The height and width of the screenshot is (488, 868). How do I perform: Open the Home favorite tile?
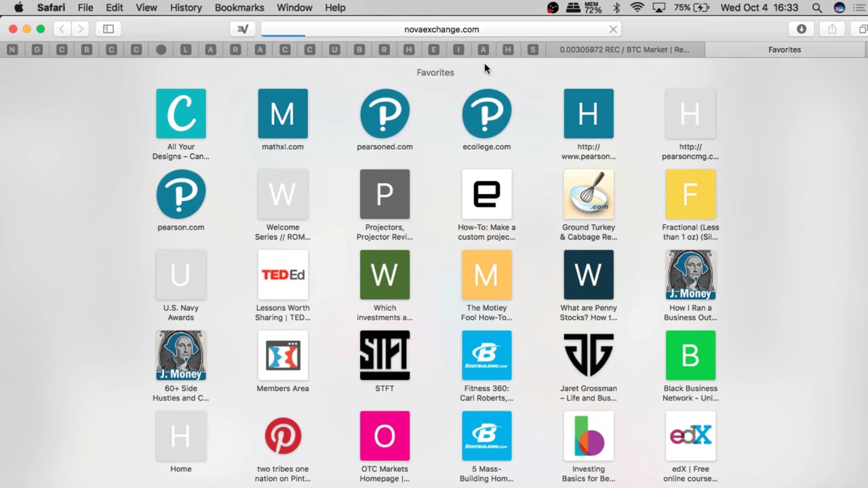181,436
